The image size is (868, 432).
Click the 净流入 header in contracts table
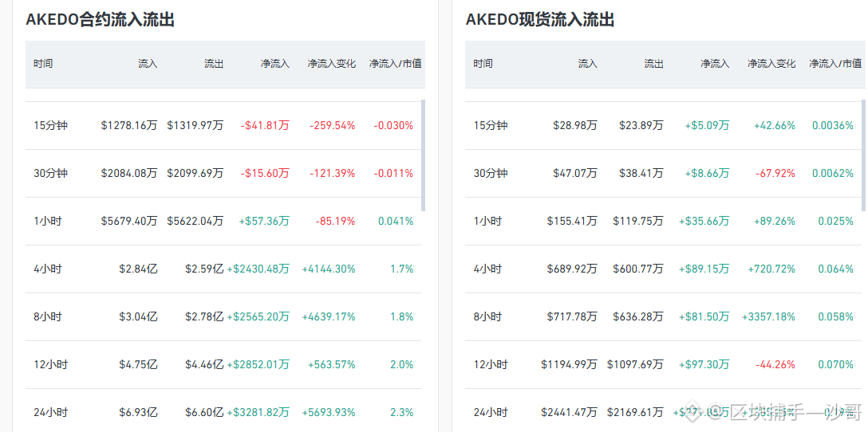tap(275, 64)
